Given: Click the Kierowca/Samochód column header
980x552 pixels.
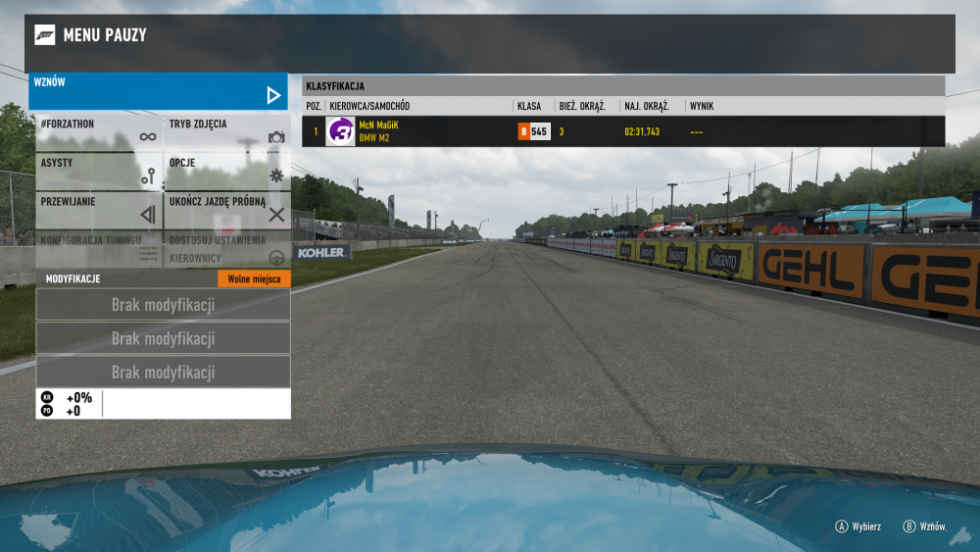Looking at the screenshot, I should coord(369,106).
